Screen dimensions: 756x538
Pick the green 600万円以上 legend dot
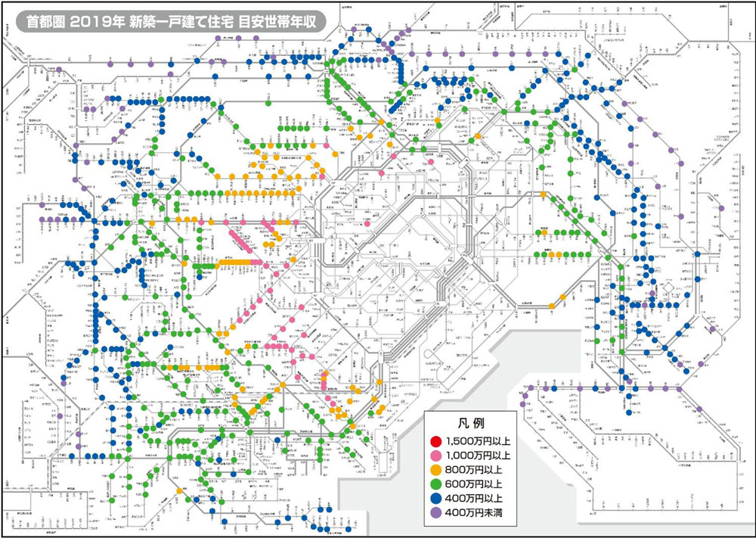[434, 485]
